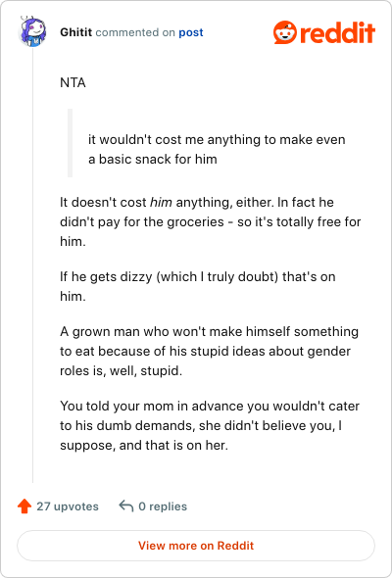
Task: Click the reddit wordmark text
Action: point(338,32)
